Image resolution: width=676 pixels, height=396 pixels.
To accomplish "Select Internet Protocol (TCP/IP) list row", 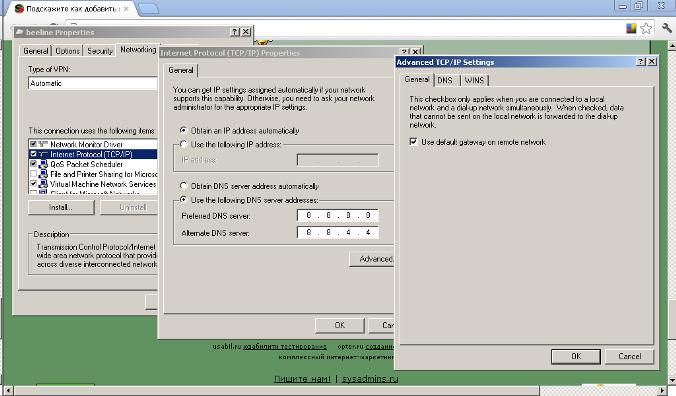I will point(93,154).
